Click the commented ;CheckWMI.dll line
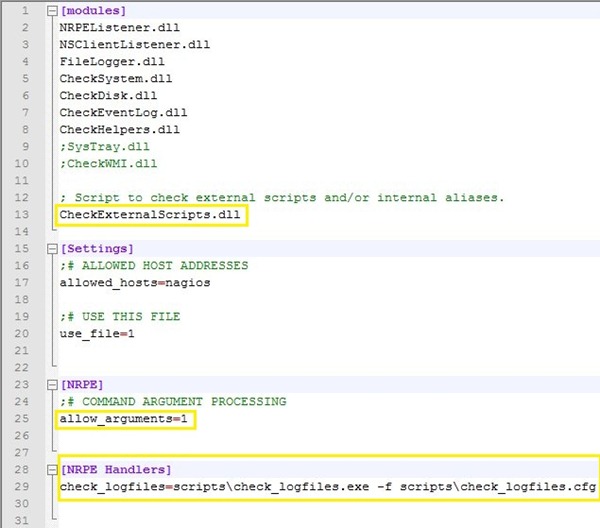 coord(108,164)
